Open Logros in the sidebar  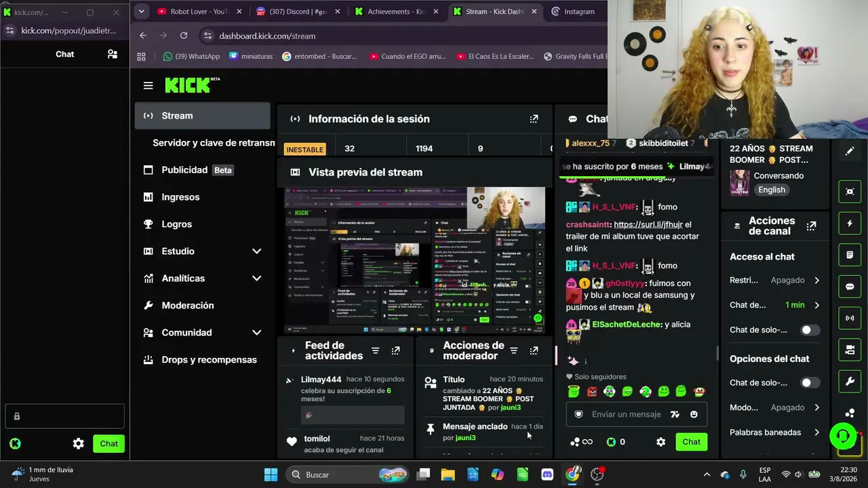[x=202, y=224]
